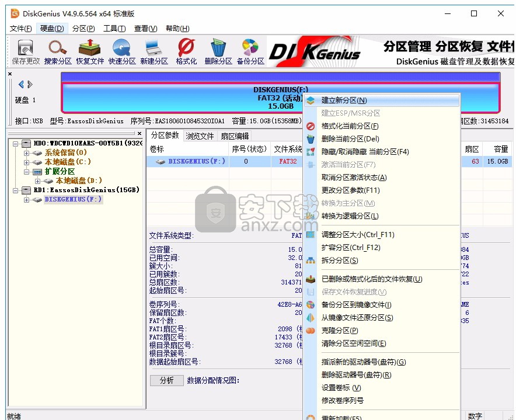Viewport: 516px width, 420px height.
Task: Launch Recover Files (恢复文件) tool
Action: point(90,52)
